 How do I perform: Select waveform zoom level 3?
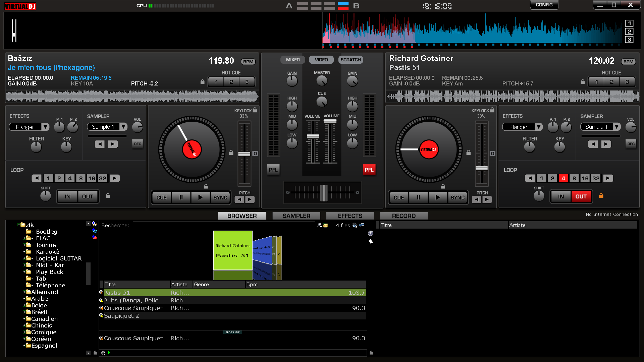629,40
